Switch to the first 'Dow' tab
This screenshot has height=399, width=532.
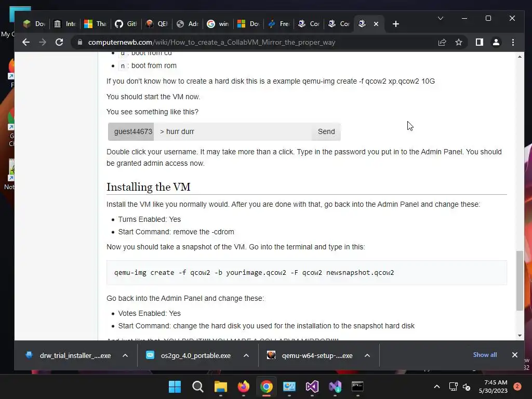pos(34,24)
